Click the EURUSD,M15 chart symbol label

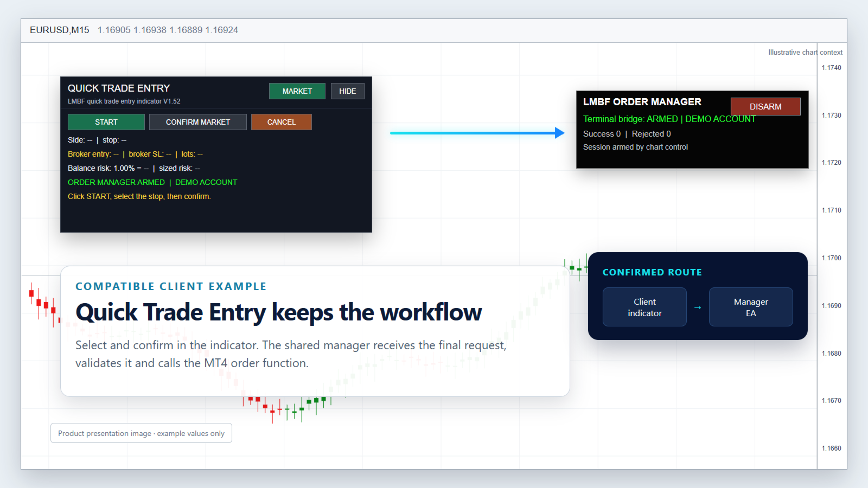60,30
